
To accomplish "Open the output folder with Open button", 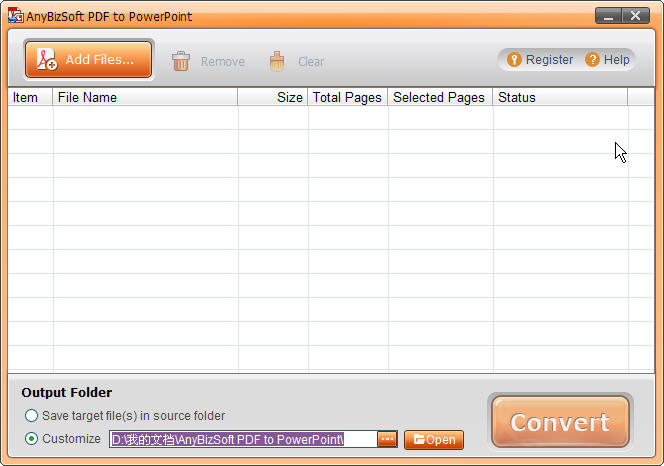I will pos(434,440).
